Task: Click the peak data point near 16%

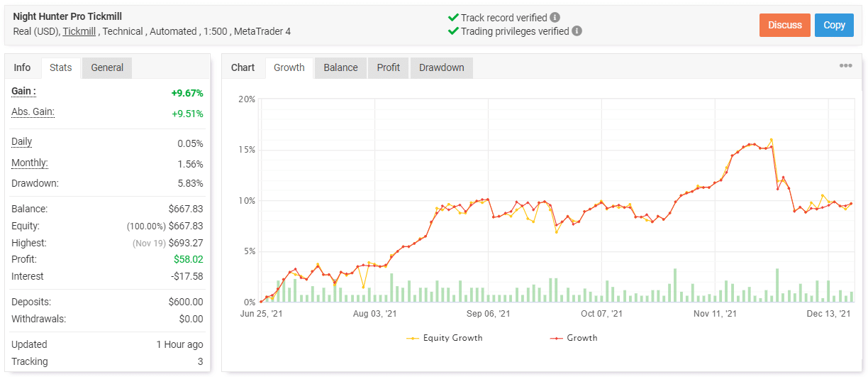Action: point(771,140)
